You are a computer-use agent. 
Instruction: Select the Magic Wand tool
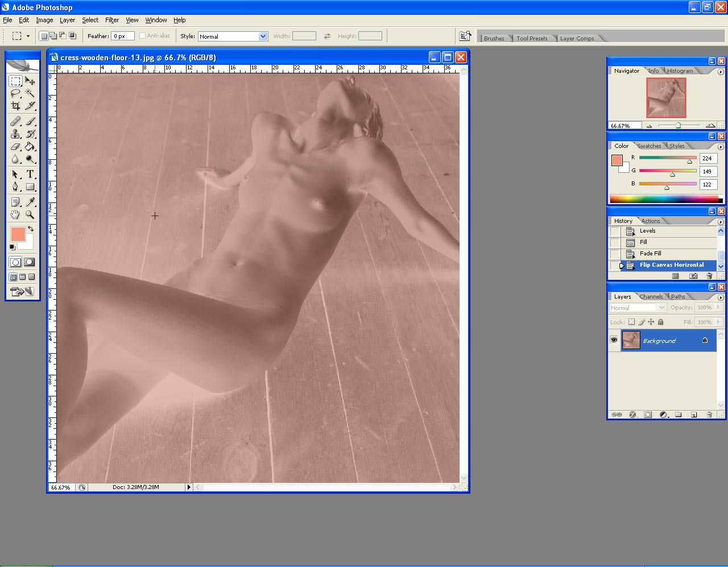[x=30, y=93]
